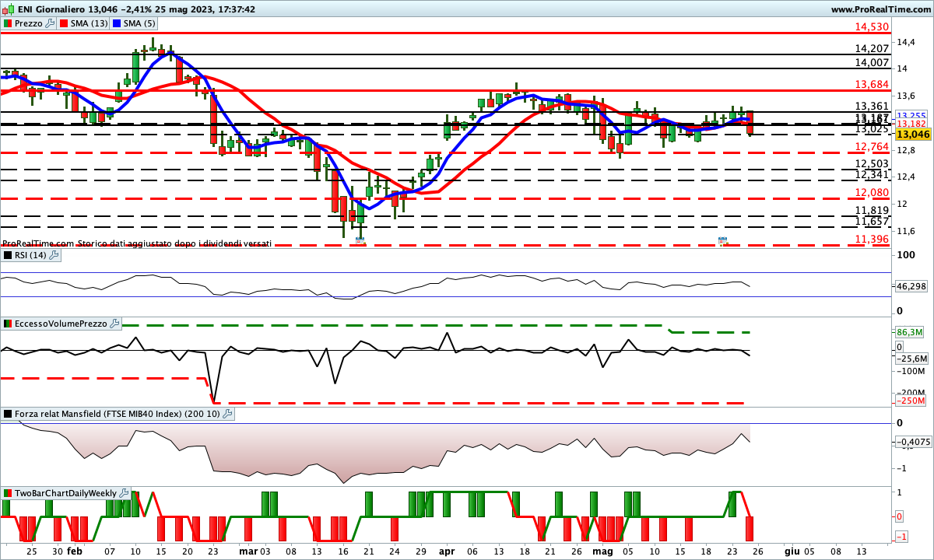The height and width of the screenshot is (560, 934).
Task: Click the red -250M value tag
Action: [910, 401]
